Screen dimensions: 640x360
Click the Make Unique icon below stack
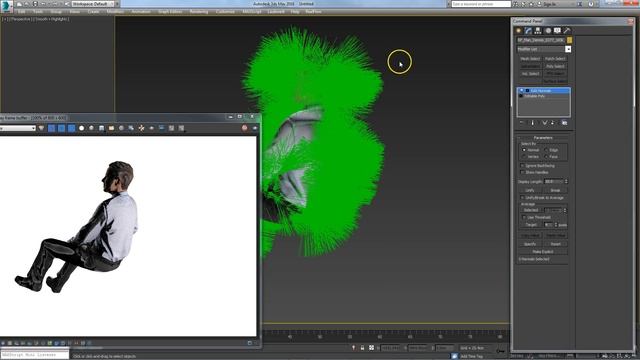(x=545, y=123)
